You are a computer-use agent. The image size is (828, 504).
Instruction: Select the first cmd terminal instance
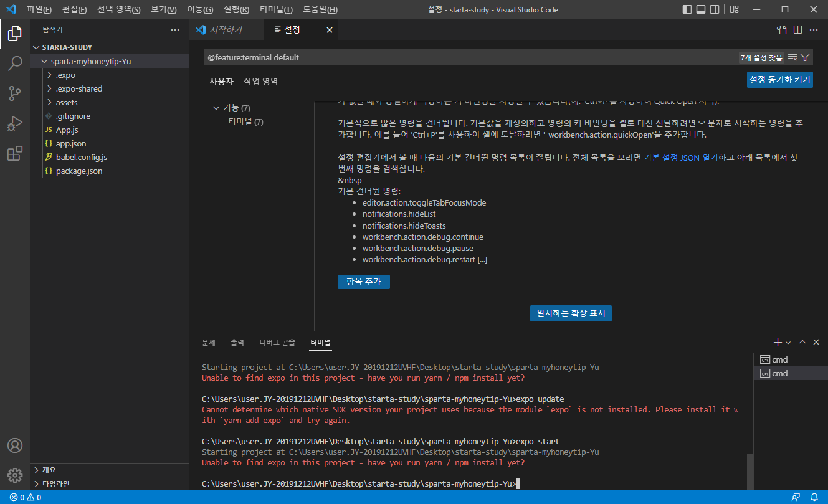[x=790, y=359]
